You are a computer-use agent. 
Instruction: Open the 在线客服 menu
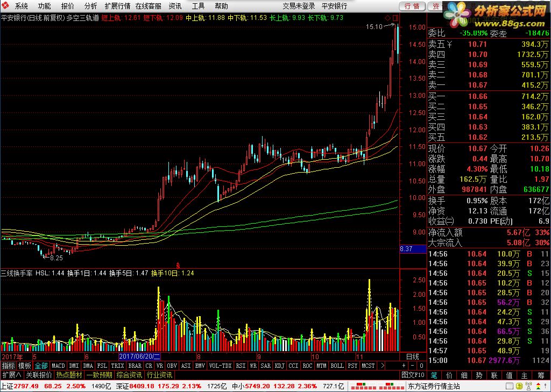(149, 6)
